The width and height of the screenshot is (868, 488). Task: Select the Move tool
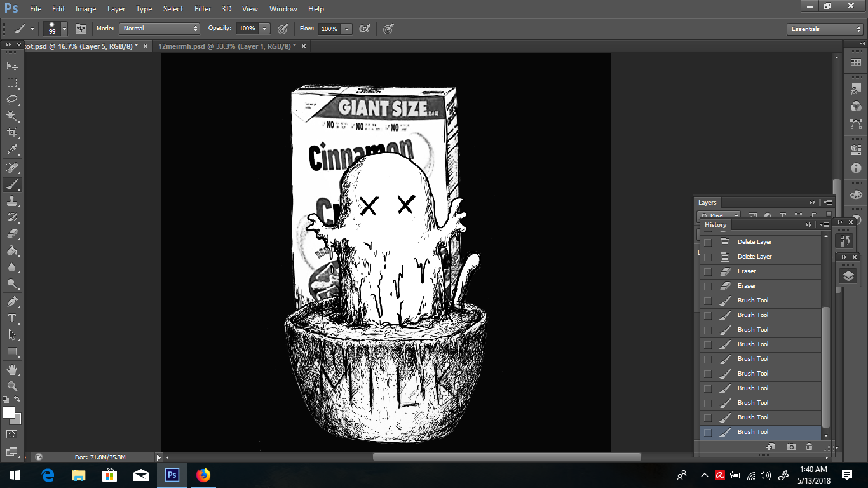(12, 66)
